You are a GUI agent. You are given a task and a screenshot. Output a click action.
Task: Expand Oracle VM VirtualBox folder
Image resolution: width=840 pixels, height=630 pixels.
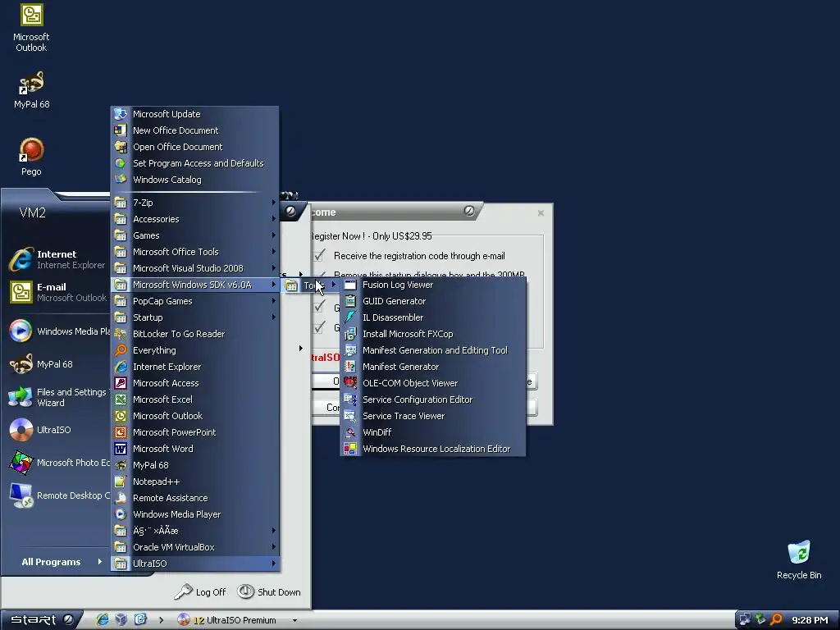coord(195,547)
